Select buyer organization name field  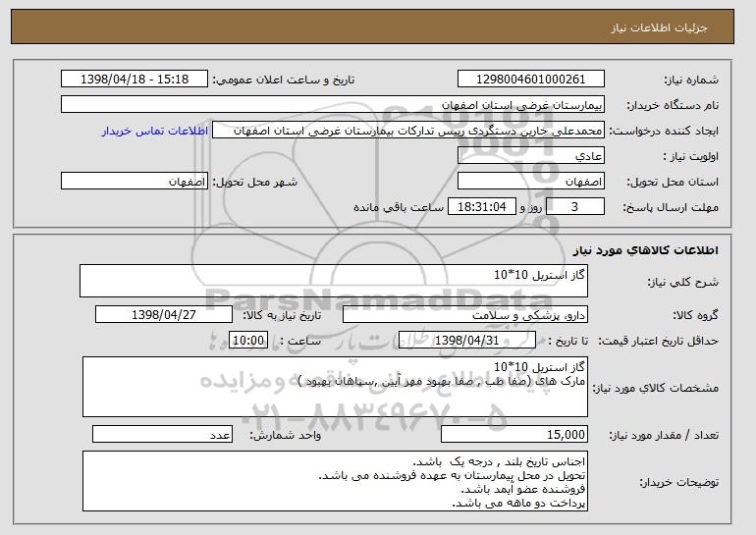pos(333,105)
